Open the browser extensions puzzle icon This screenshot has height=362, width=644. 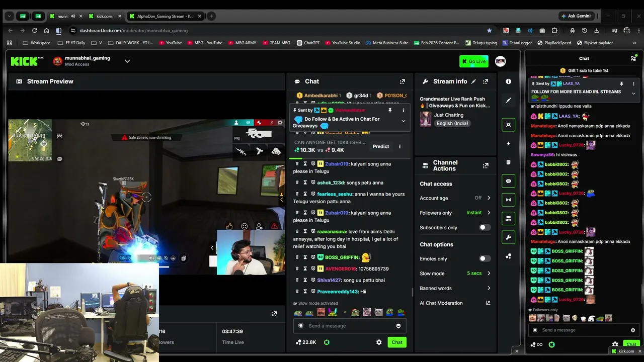(554, 31)
